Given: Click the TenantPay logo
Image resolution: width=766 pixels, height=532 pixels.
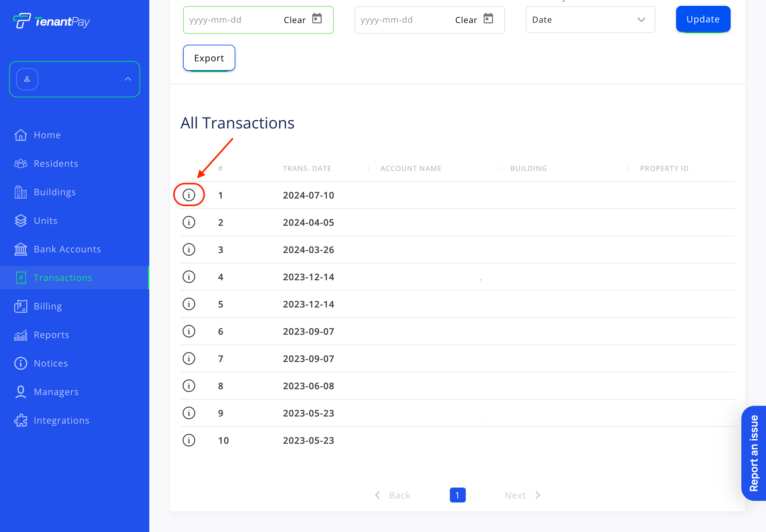Looking at the screenshot, I should pyautogui.click(x=52, y=21).
